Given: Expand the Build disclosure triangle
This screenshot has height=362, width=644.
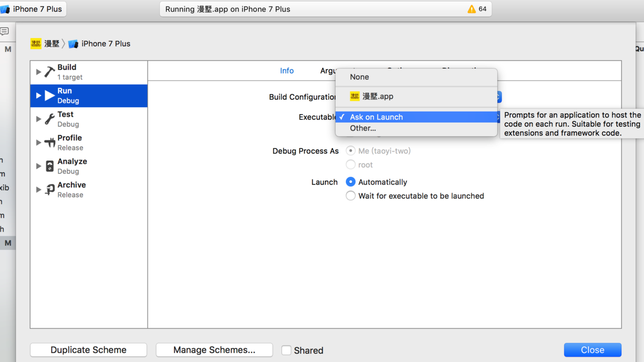Looking at the screenshot, I should 38,72.
